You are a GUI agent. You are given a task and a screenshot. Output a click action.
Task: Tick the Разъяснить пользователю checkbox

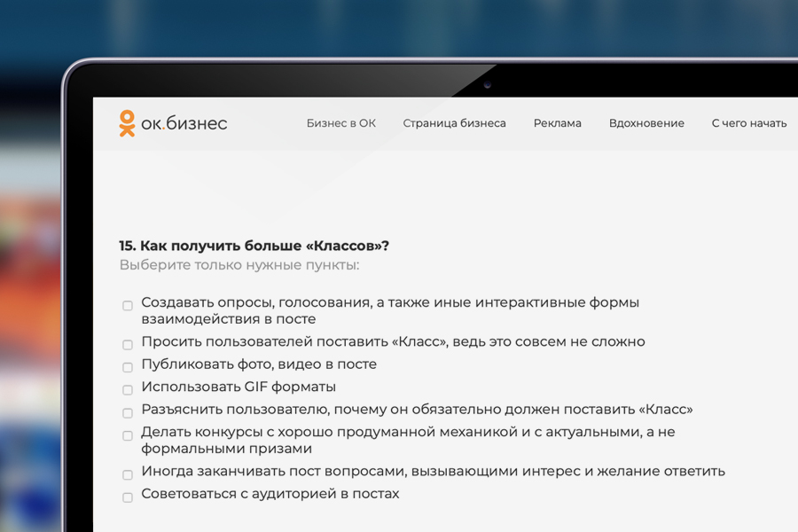point(128,413)
